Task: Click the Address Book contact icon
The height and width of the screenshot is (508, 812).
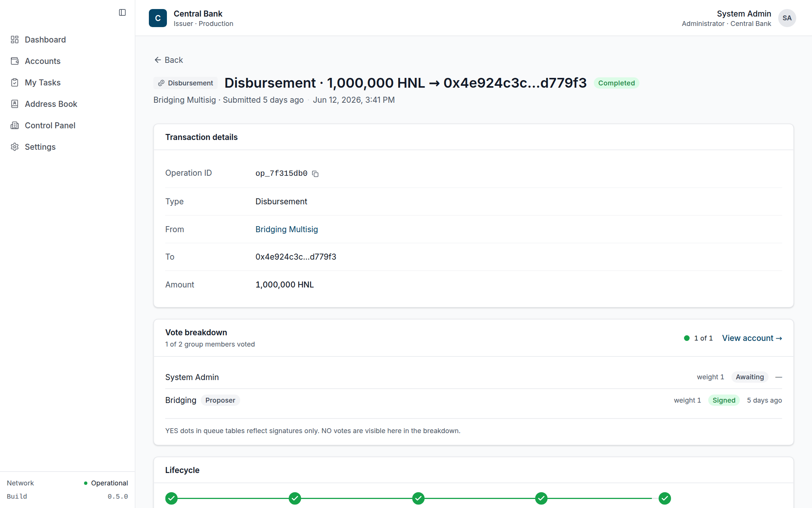Action: tap(15, 104)
